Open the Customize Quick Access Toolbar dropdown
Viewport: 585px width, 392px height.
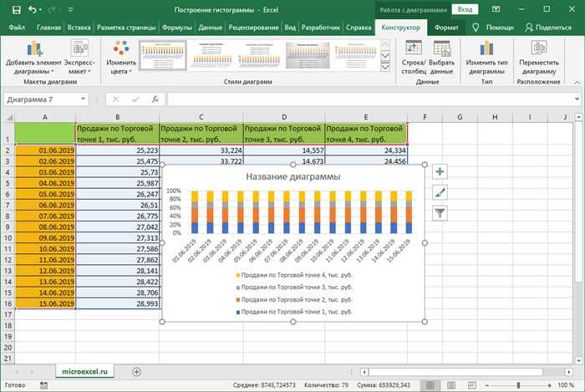point(70,10)
